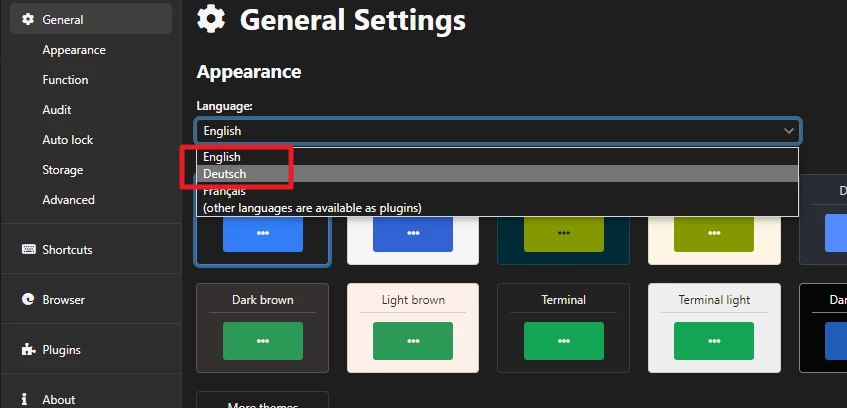Viewport: 847px width, 408px height.
Task: Apply the Light brown theme
Action: click(x=413, y=328)
